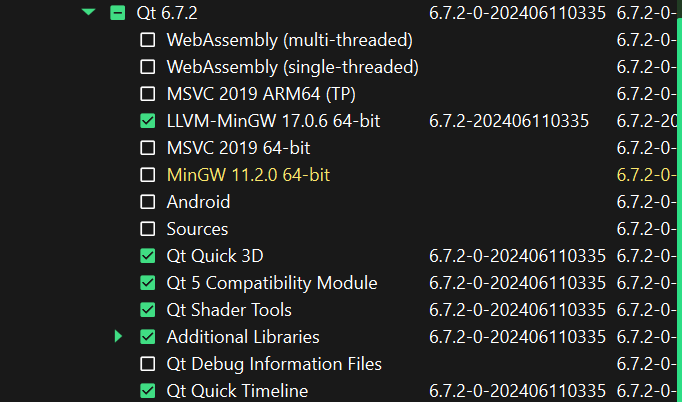Disable Qt 5 Compatibility Module checkbox
Viewport: 682px width, 402px height.
148,283
